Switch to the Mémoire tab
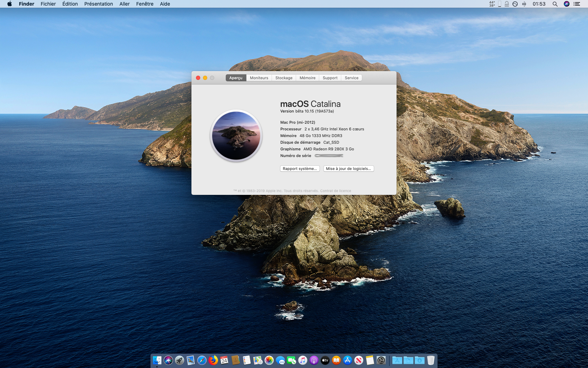The image size is (588, 368). [308, 78]
